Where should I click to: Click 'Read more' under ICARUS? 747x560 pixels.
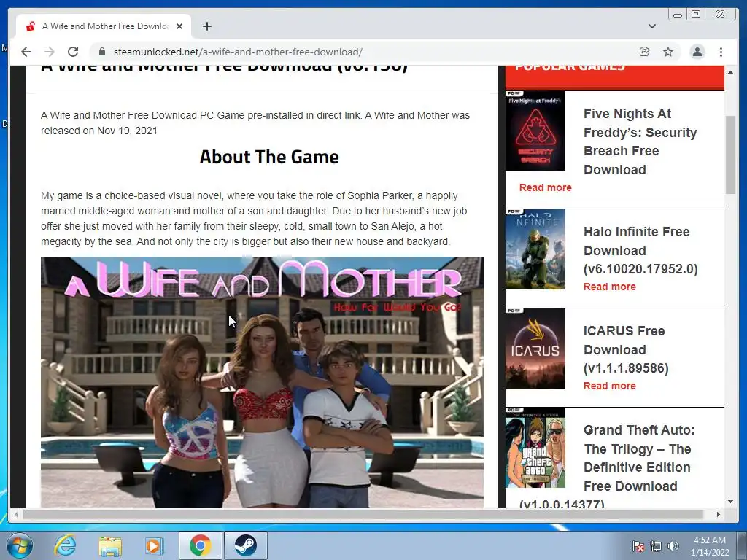(610, 386)
